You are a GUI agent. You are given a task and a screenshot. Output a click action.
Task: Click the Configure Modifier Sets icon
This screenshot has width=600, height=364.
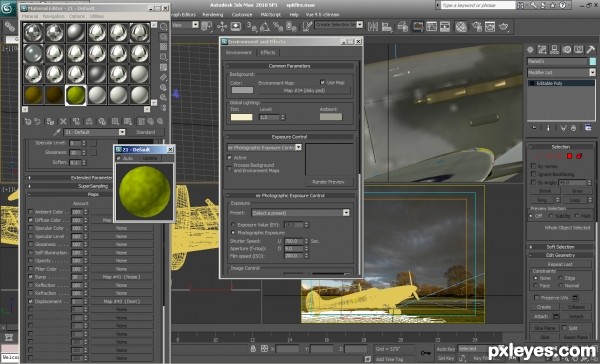(588, 128)
